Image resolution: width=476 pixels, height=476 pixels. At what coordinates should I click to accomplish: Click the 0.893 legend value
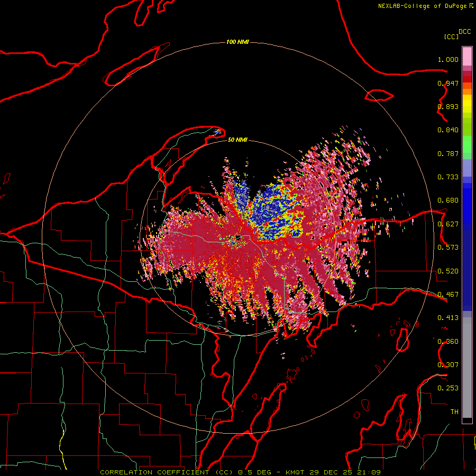pos(448,106)
